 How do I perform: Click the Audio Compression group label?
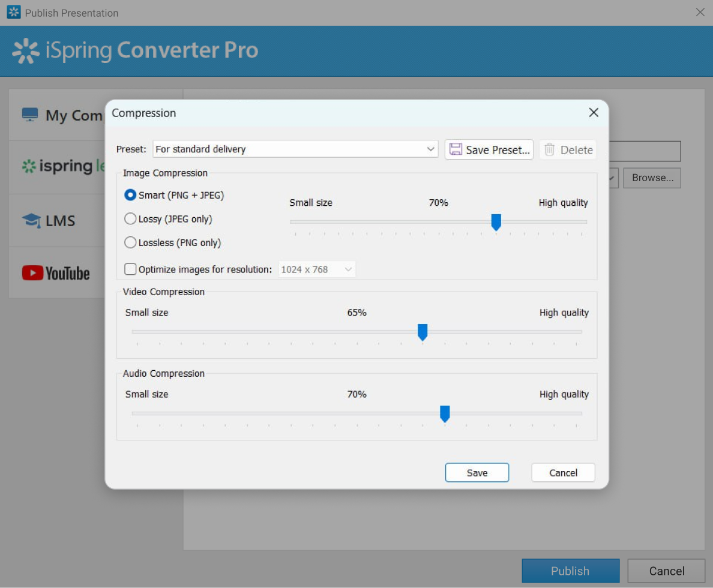(x=164, y=373)
